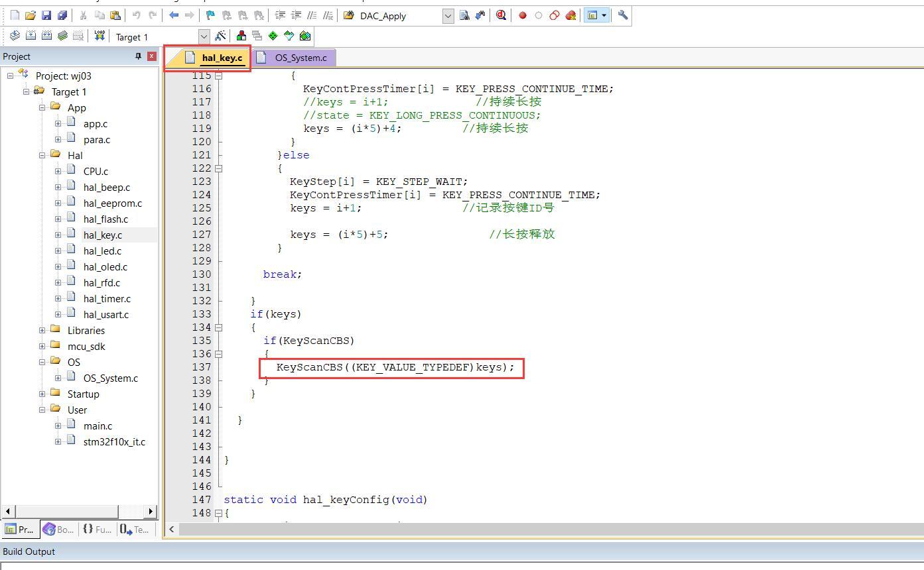Open the Find in Files icon

click(349, 15)
